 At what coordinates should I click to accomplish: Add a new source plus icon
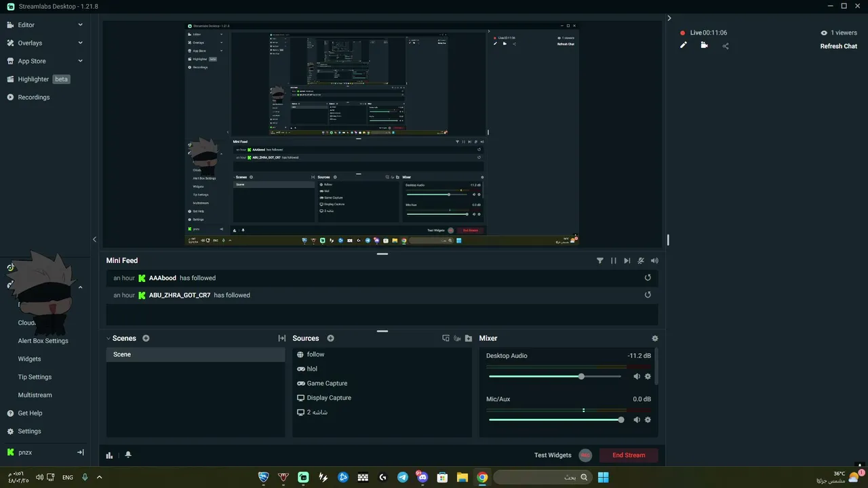point(331,338)
